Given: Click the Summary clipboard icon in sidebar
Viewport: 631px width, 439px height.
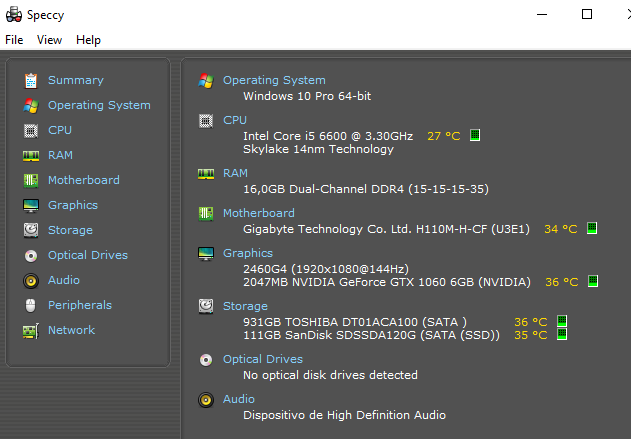Looking at the screenshot, I should pos(31,80).
